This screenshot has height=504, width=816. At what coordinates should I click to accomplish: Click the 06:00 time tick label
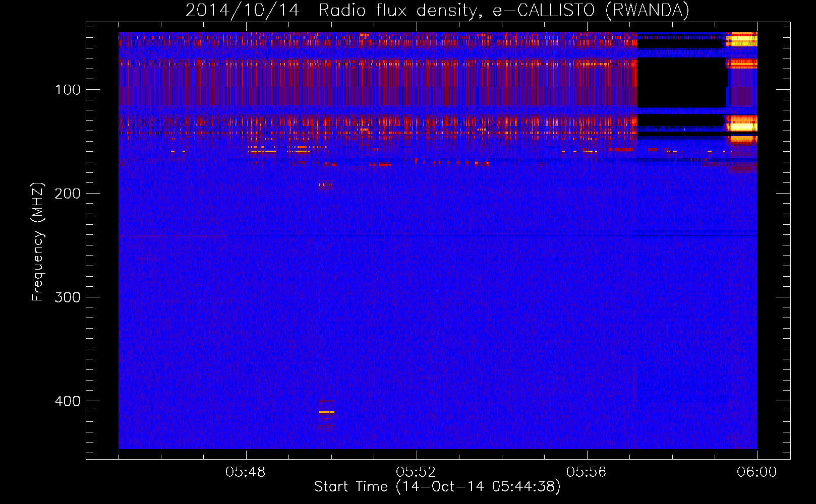(756, 472)
